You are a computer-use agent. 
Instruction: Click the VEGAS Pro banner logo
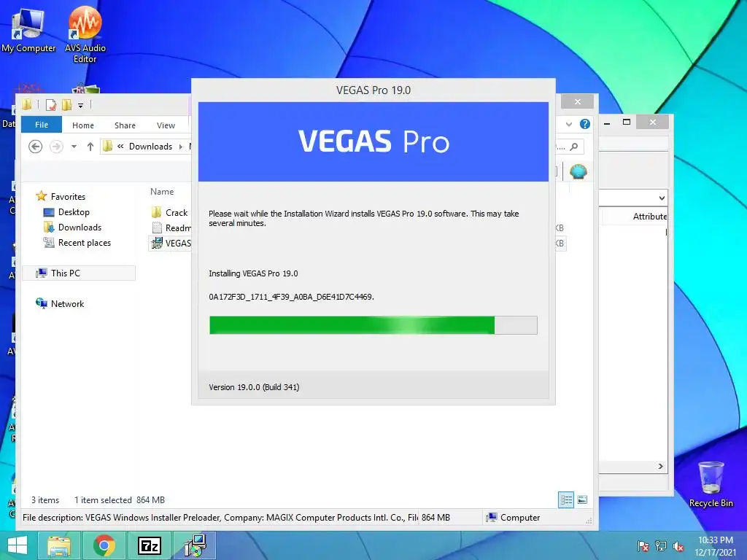(373, 141)
